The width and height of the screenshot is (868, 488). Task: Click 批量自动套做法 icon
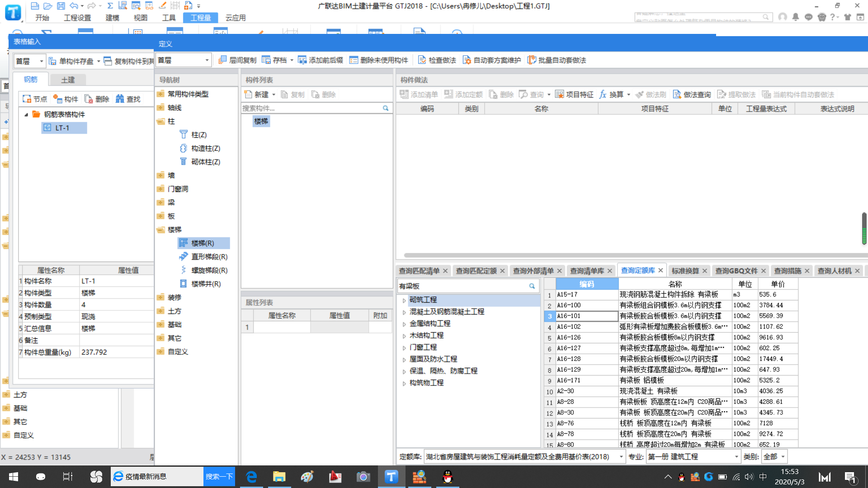[x=532, y=60]
